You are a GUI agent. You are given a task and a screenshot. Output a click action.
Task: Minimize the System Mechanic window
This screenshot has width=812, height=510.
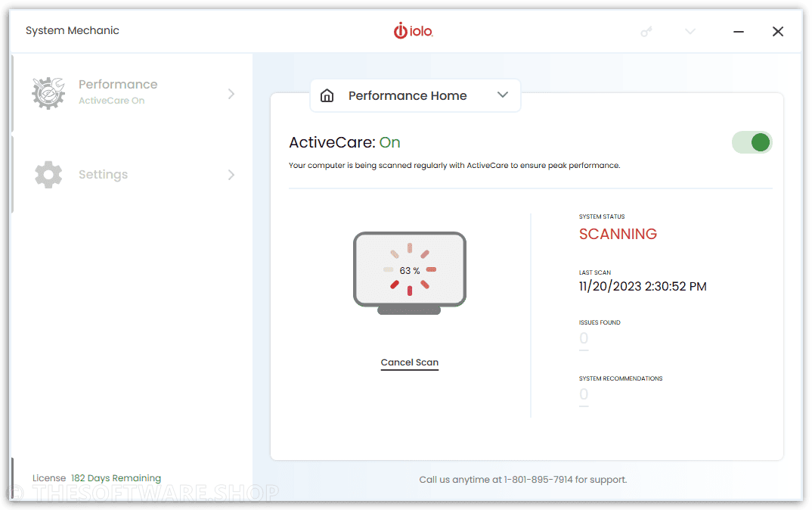[x=739, y=32]
